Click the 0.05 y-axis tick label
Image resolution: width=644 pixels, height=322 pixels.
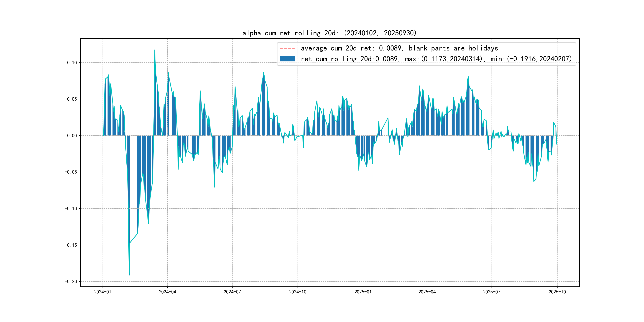(x=72, y=99)
